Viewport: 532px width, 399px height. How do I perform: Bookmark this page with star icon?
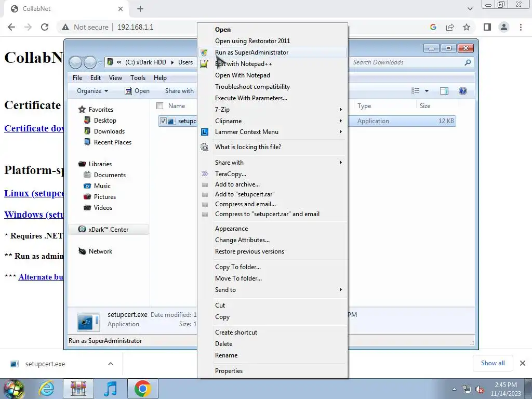[467, 27]
